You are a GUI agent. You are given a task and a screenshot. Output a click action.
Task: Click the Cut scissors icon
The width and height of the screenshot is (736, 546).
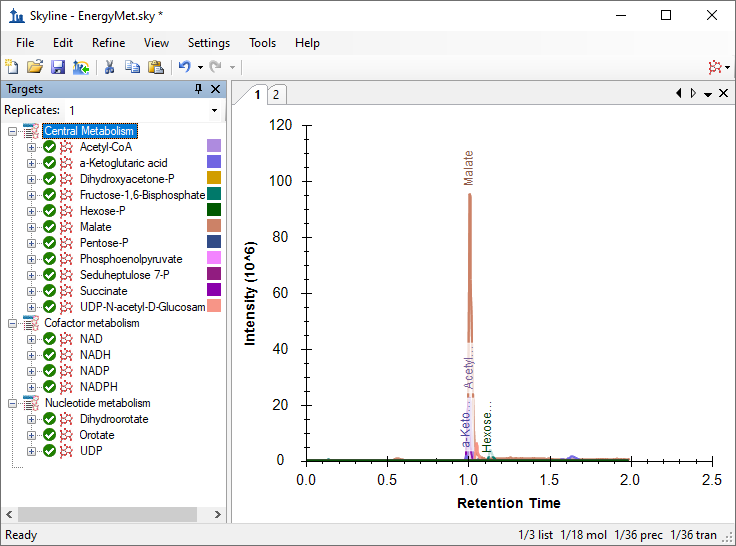coord(109,67)
